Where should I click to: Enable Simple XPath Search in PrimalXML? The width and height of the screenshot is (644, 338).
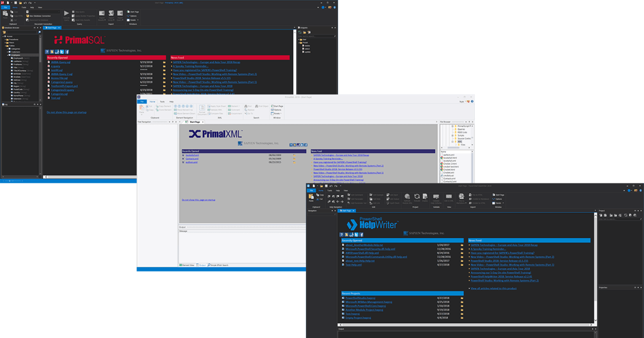(x=218, y=264)
